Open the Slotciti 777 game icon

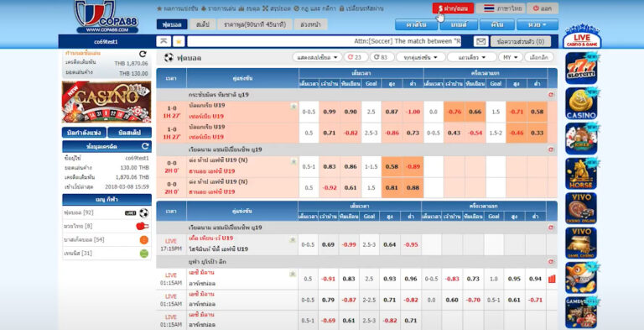pyautogui.click(x=581, y=68)
